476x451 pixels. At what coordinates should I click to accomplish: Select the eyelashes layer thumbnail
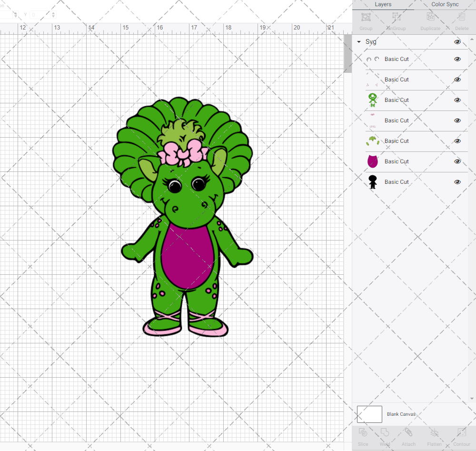click(x=373, y=59)
